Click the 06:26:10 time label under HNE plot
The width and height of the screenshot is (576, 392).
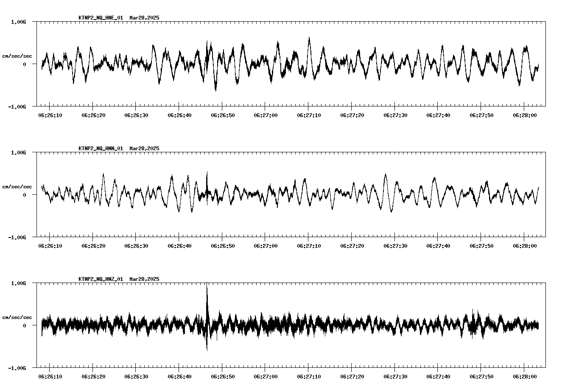(50, 115)
